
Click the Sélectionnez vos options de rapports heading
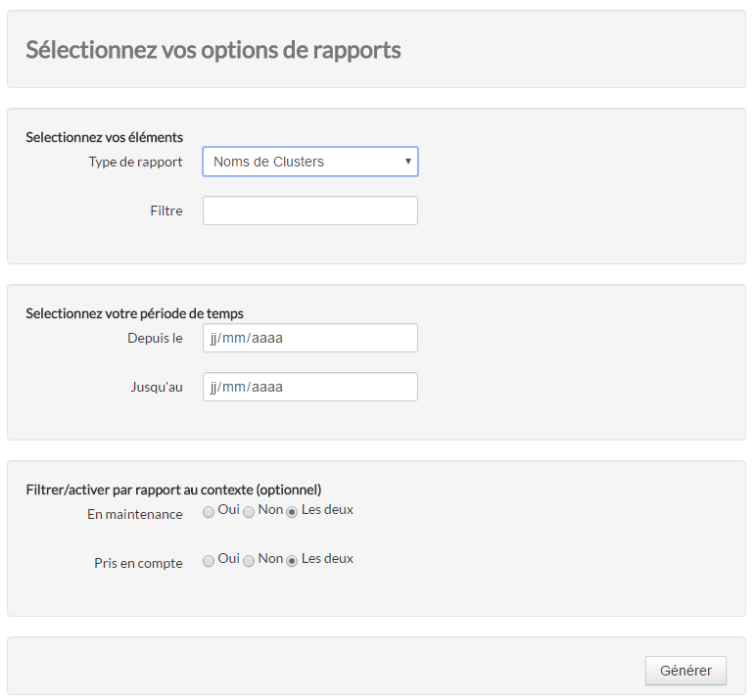pyautogui.click(x=213, y=50)
